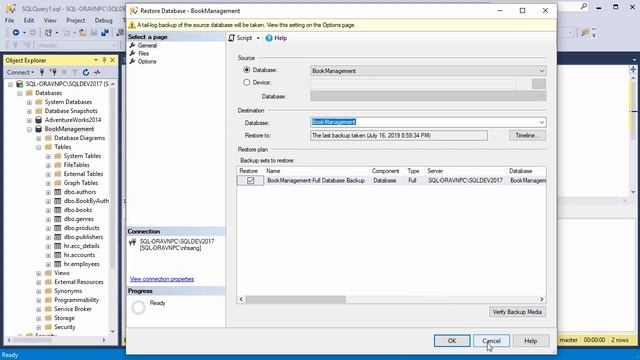Click the AdventureWorks2014 database icon
The image size is (640, 360).
click(x=38, y=120)
